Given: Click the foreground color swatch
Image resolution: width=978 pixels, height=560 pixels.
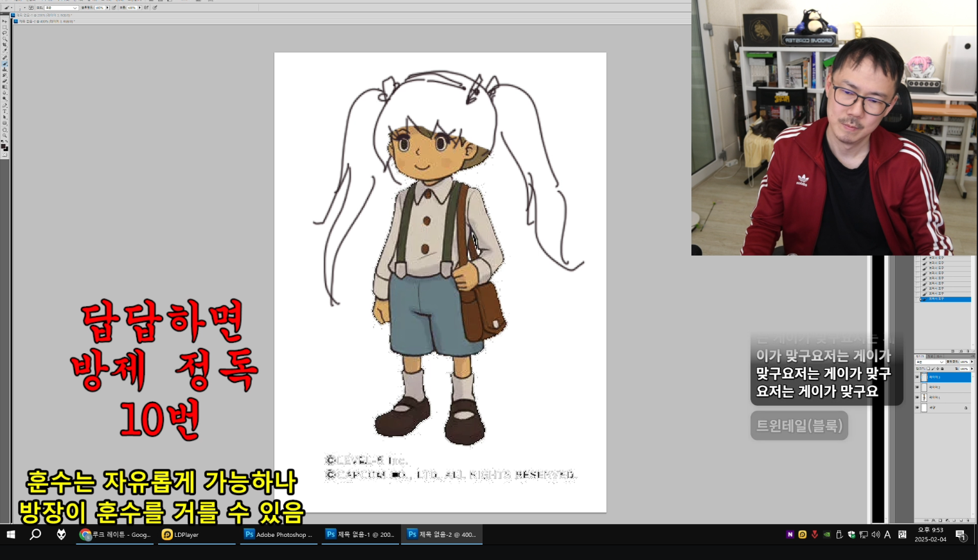Looking at the screenshot, I should [x=3, y=146].
